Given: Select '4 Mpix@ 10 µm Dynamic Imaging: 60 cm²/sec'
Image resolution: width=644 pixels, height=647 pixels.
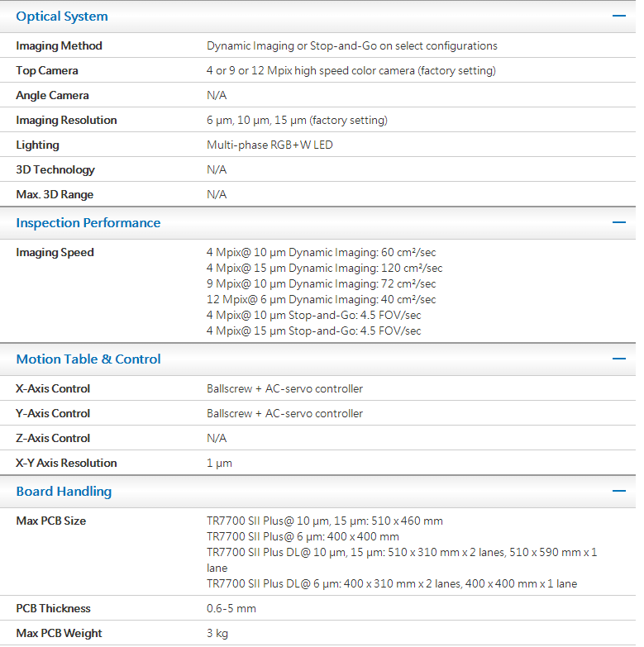Looking at the screenshot, I should [x=322, y=252].
